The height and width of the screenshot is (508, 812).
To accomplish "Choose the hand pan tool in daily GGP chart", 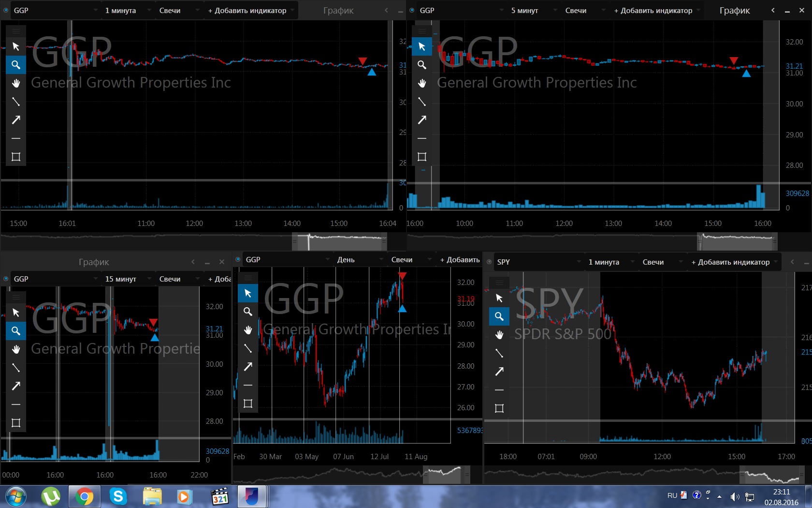I will click(x=248, y=330).
